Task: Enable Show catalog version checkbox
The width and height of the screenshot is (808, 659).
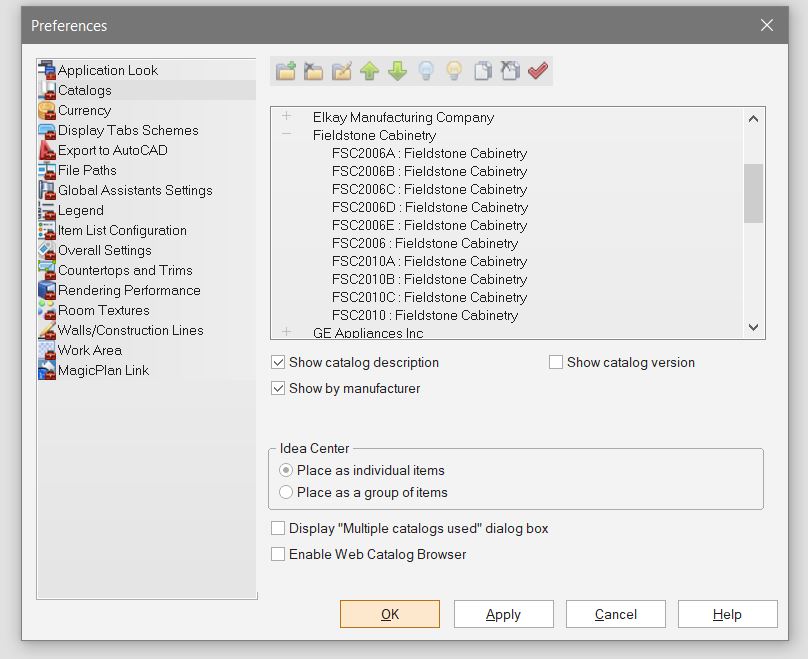Action: (x=556, y=362)
